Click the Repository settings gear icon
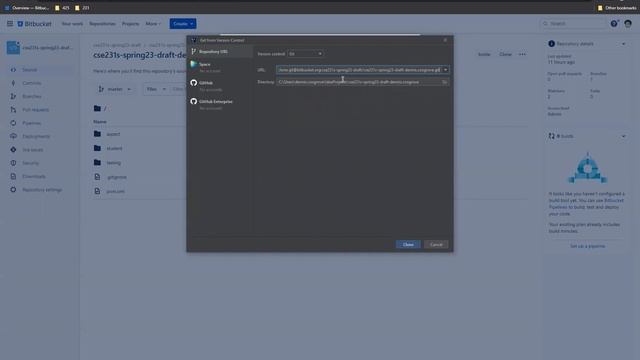The image size is (640, 360). tap(13, 190)
